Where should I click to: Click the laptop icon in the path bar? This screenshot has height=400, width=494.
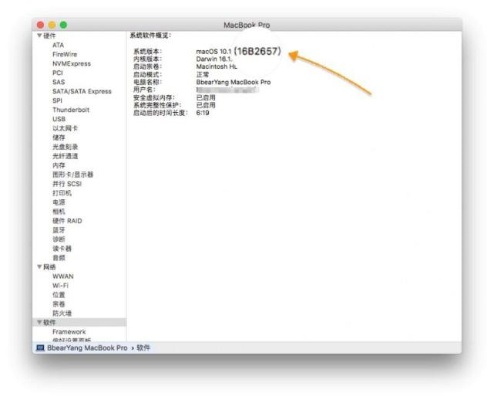[x=40, y=348]
